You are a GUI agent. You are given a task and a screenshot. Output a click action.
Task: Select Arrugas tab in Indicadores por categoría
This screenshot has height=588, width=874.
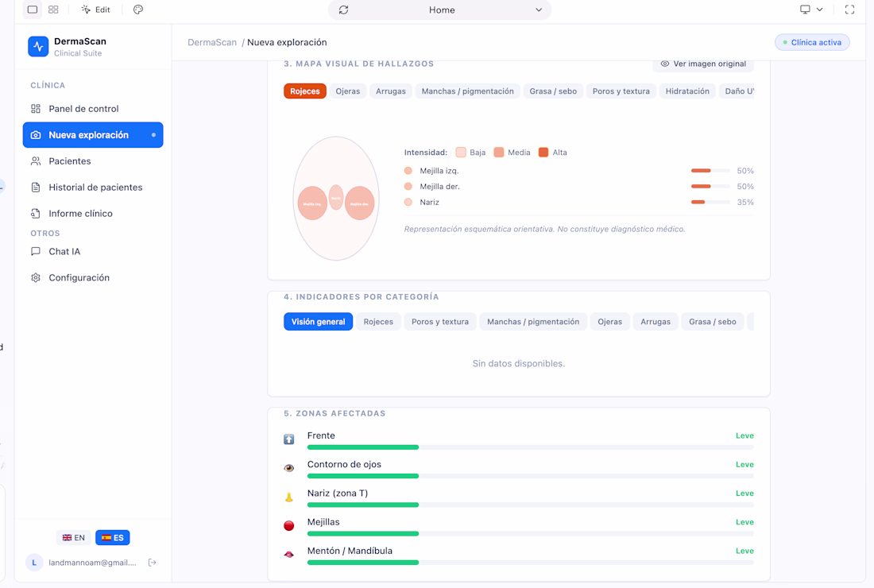tap(655, 322)
